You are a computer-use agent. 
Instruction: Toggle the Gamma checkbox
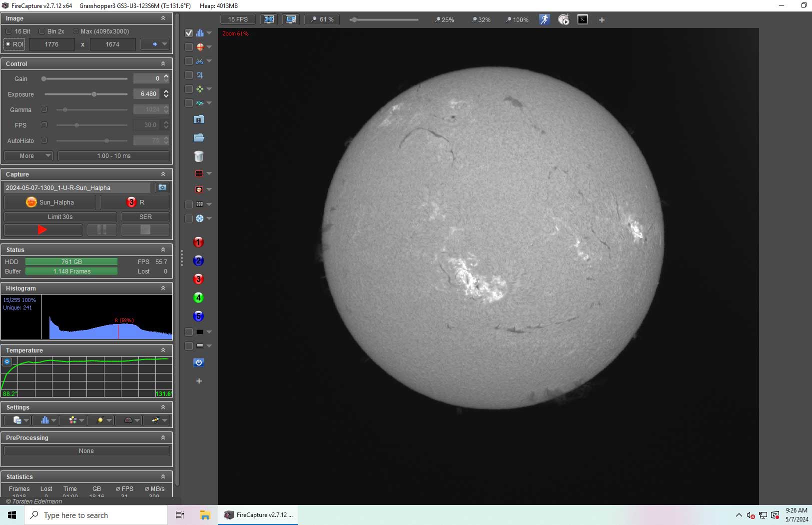[44, 109]
